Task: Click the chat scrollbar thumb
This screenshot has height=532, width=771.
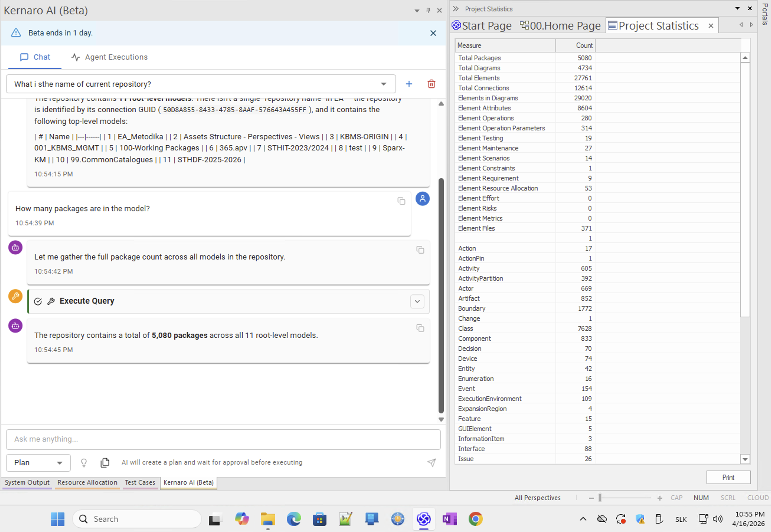Action: 441,296
